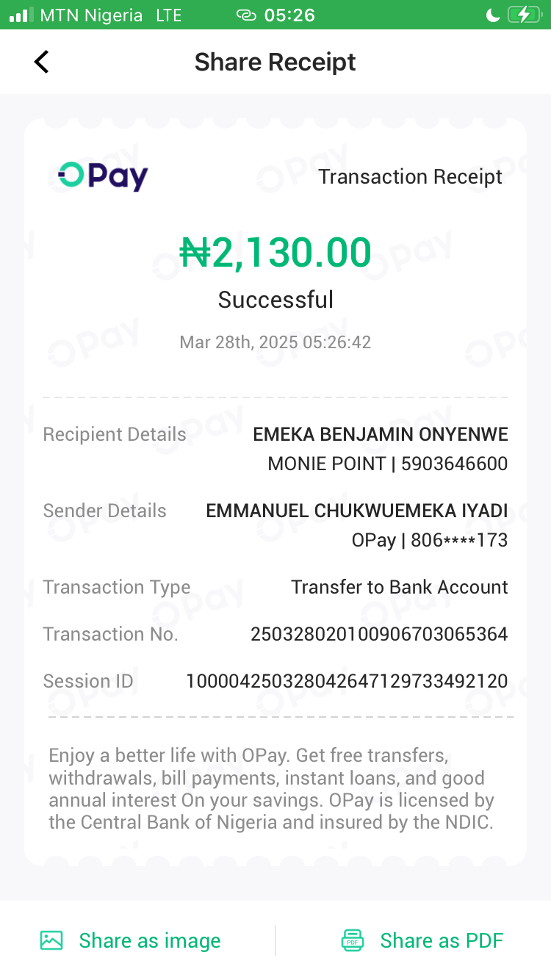Tap the Do Not Disturb moon icon
Screen dimensions: 551x980
493,15
